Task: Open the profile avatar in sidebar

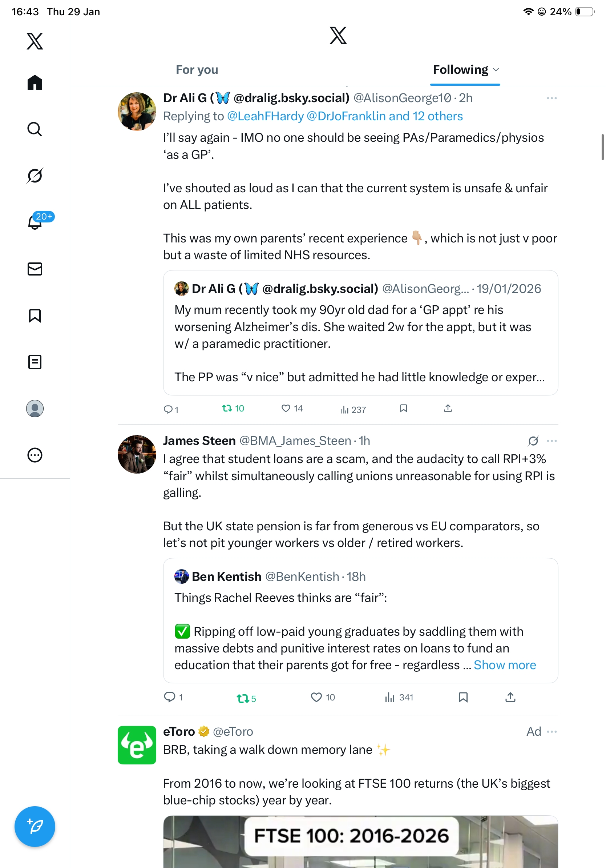Action: tap(35, 409)
